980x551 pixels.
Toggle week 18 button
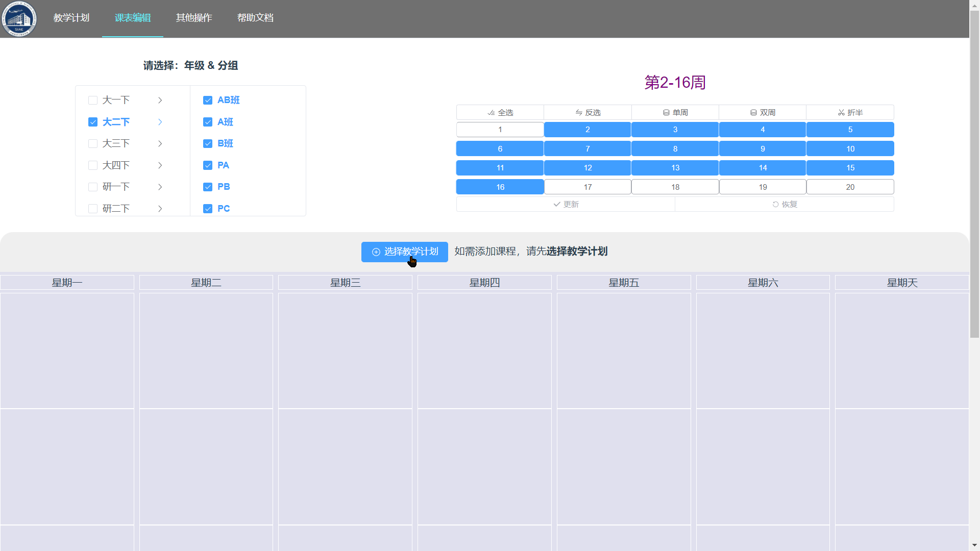(675, 187)
